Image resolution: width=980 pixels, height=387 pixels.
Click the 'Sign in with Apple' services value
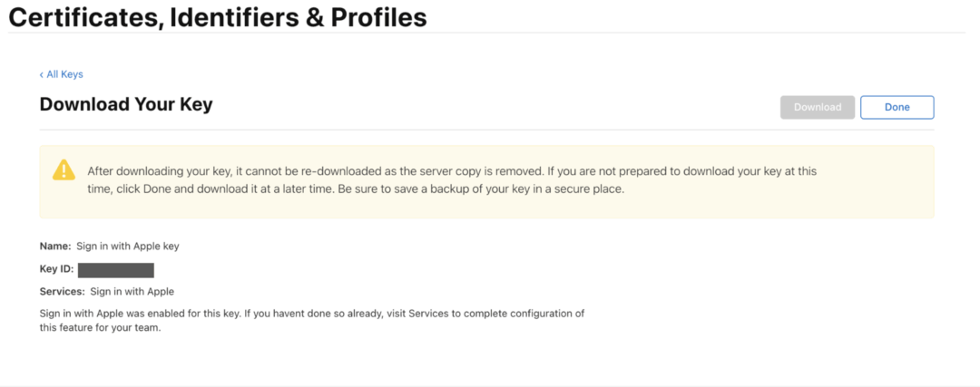[132, 292]
